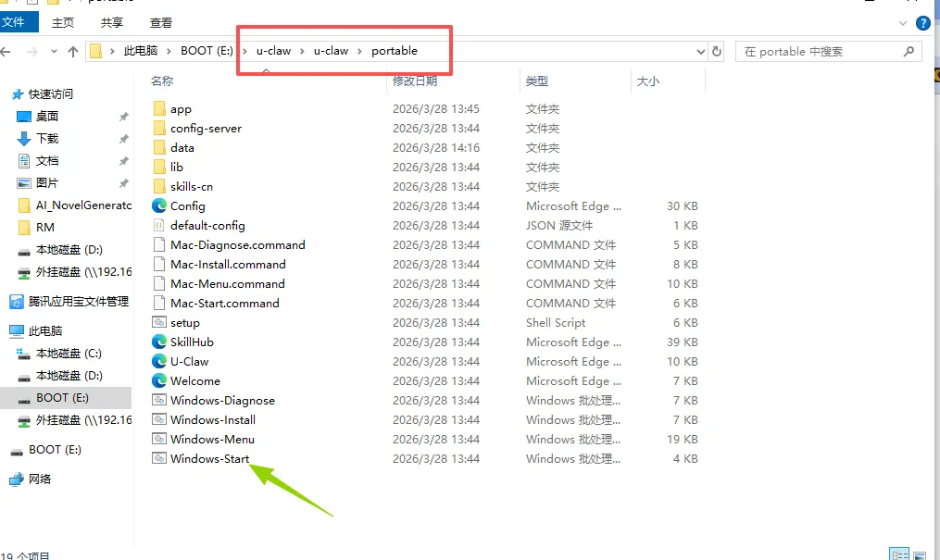Image resolution: width=940 pixels, height=560 pixels.
Task: Go up one folder level
Action: tap(73, 52)
